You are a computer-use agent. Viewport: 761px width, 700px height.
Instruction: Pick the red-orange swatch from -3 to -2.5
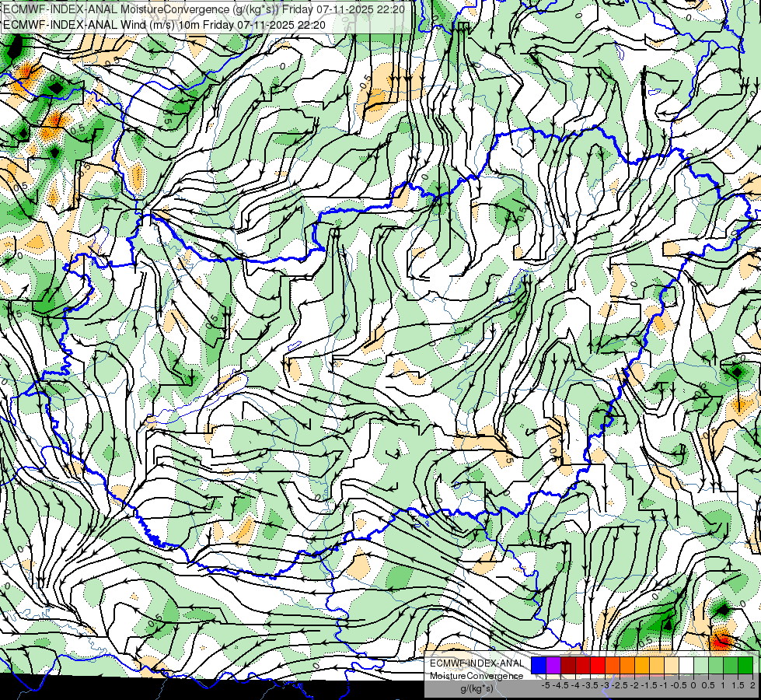click(x=613, y=666)
